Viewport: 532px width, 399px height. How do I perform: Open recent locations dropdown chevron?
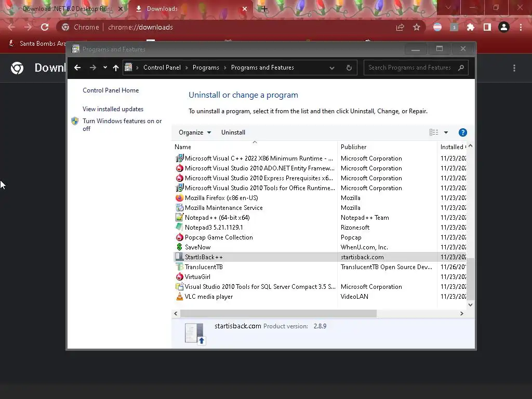[105, 68]
